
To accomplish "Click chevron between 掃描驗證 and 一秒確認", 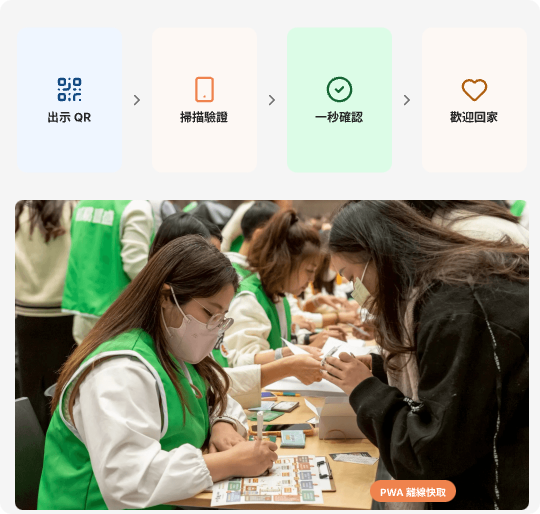I will (272, 100).
